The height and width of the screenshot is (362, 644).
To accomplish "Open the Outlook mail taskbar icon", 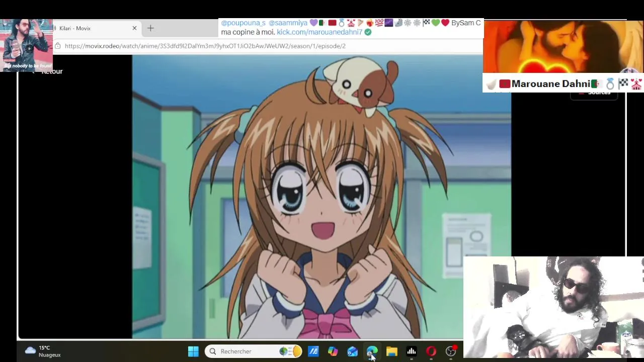I will click(x=353, y=351).
